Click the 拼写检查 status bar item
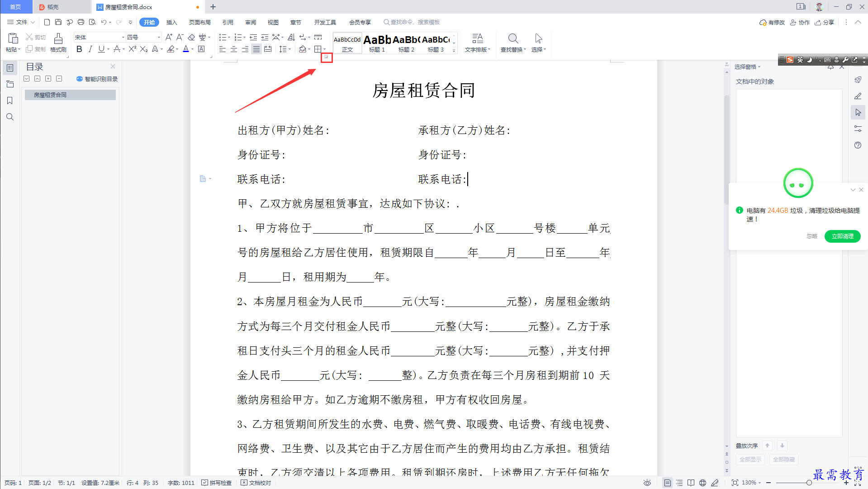 pyautogui.click(x=216, y=483)
